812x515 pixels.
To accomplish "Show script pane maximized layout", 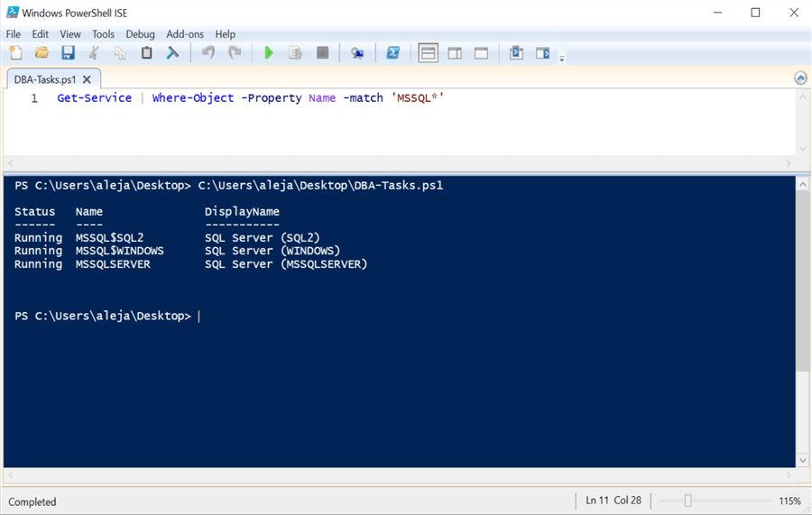I will (481, 53).
